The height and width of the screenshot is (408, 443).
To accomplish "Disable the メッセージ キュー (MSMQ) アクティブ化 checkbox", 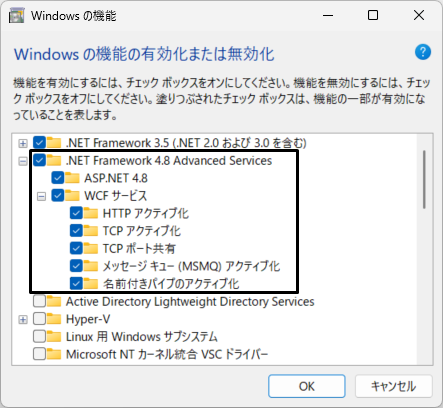I will 76,266.
